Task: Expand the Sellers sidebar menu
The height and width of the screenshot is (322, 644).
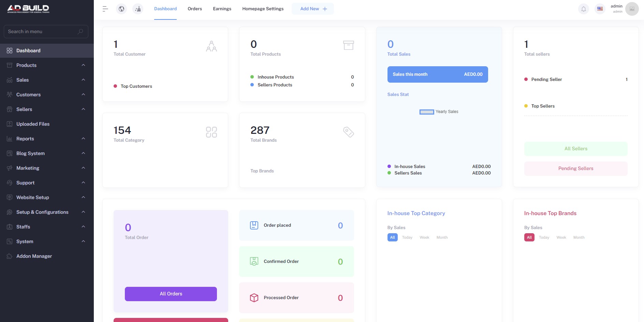Action: point(47,109)
